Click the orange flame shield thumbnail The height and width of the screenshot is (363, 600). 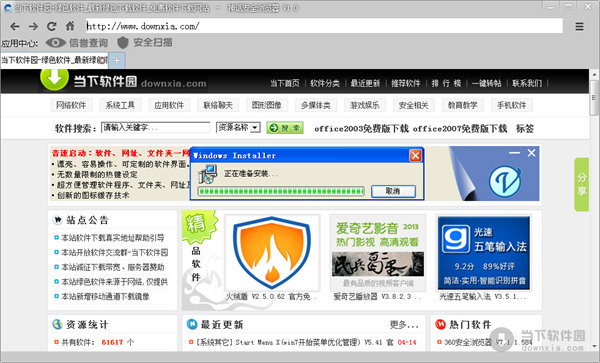click(x=272, y=252)
